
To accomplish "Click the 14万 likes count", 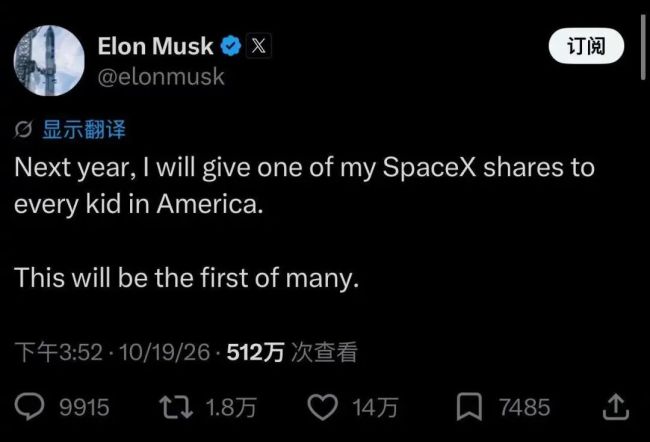I will pyautogui.click(x=375, y=407).
